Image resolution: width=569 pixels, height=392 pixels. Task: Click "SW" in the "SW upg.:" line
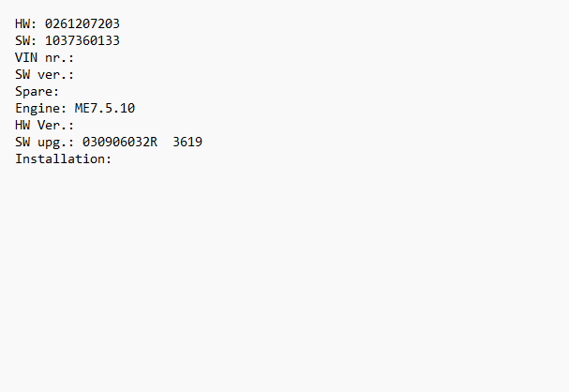[22, 142]
